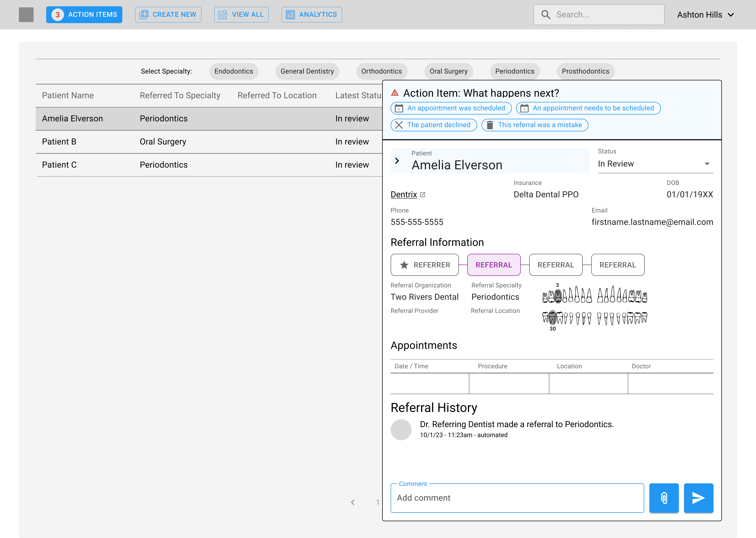This screenshot has width=756, height=538.
Task: Click the send comment arrow button
Action: click(699, 498)
